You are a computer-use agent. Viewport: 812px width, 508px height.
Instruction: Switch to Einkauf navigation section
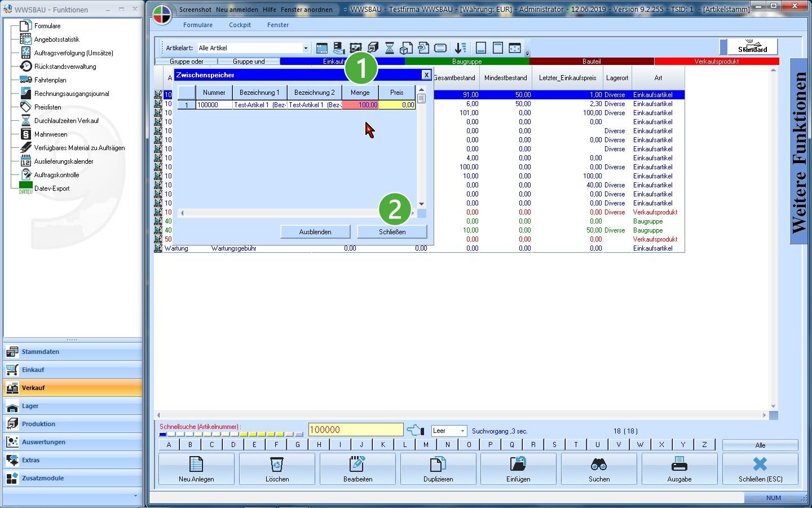pos(73,370)
